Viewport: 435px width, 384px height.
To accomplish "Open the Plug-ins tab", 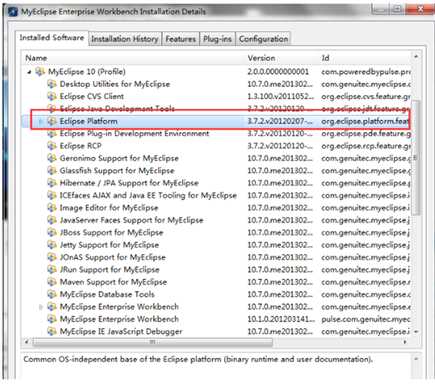I will click(x=217, y=39).
